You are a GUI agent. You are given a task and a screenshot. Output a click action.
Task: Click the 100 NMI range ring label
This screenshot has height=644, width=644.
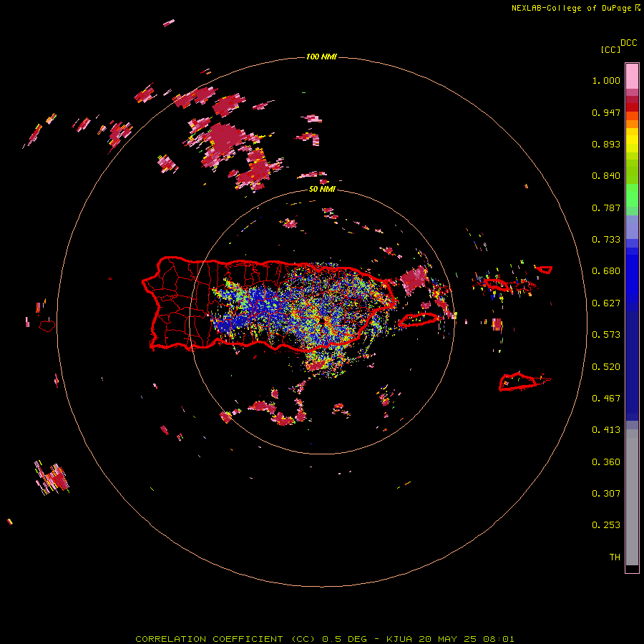click(321, 57)
